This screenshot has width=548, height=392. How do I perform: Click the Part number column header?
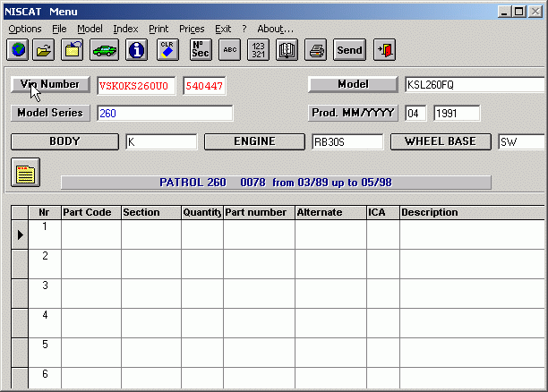coord(259,212)
